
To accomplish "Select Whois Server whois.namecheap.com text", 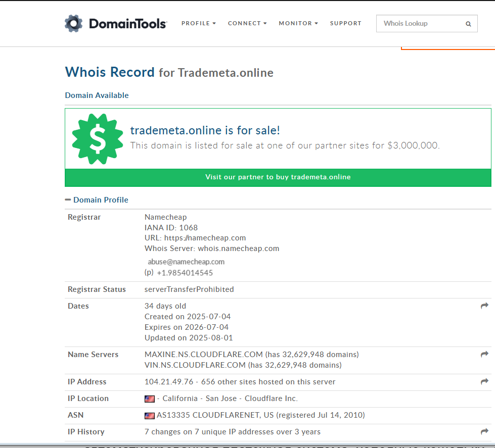I will 212,248.
